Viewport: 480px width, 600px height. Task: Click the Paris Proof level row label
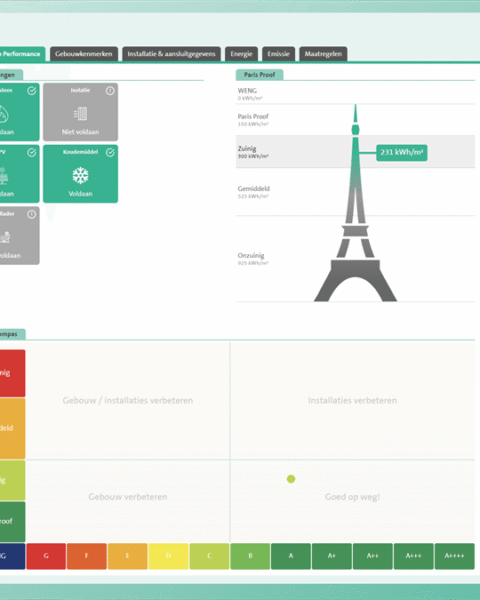tap(253, 116)
